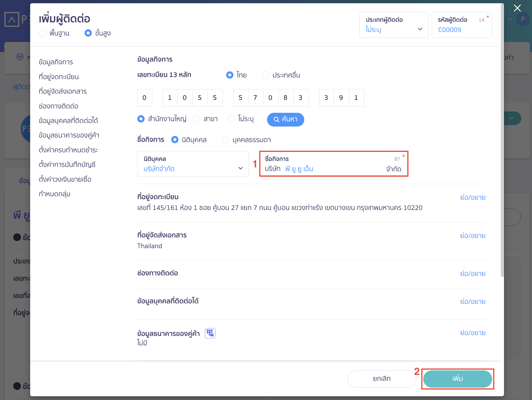532x400 pixels.
Task: Go to ข้อมูลธนาคารของคู่ค้า in sidebar
Action: [x=69, y=135]
